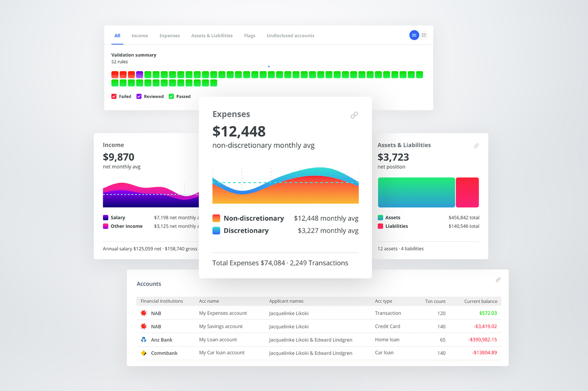Click the $3,723 net position amount
Viewport: 588px width, 391px height.
tap(393, 157)
